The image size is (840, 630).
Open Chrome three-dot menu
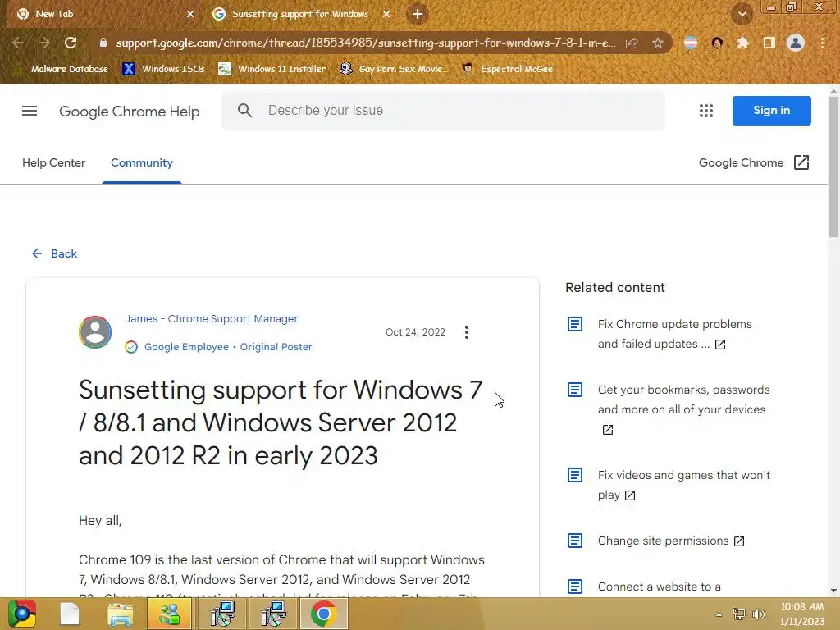[822, 43]
